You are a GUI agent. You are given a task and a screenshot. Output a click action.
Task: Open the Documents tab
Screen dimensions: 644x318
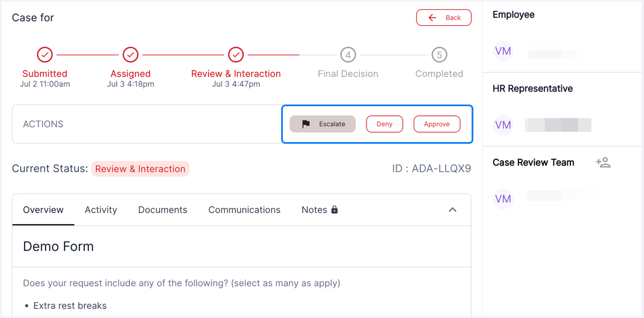[x=163, y=210]
